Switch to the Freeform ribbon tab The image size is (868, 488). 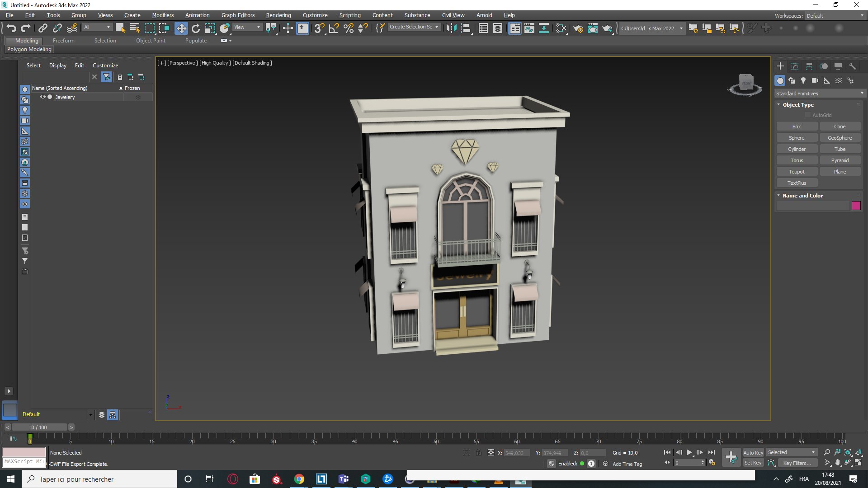(x=64, y=41)
